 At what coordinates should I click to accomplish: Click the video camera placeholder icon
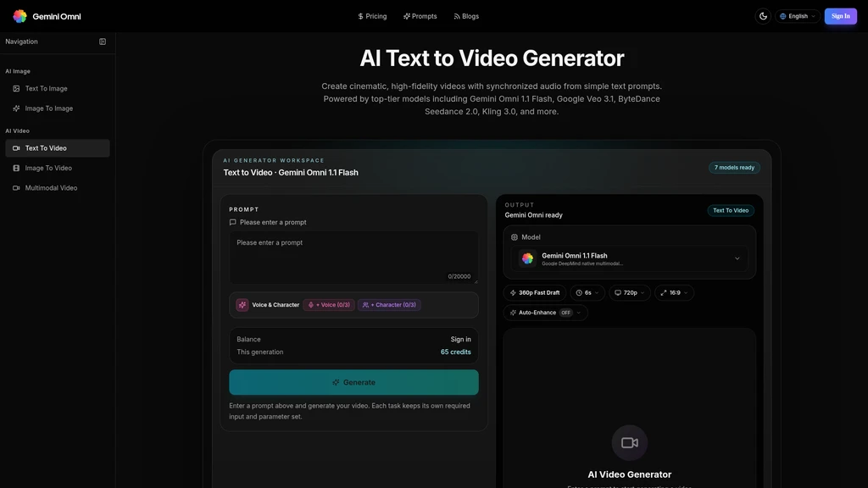(x=630, y=442)
